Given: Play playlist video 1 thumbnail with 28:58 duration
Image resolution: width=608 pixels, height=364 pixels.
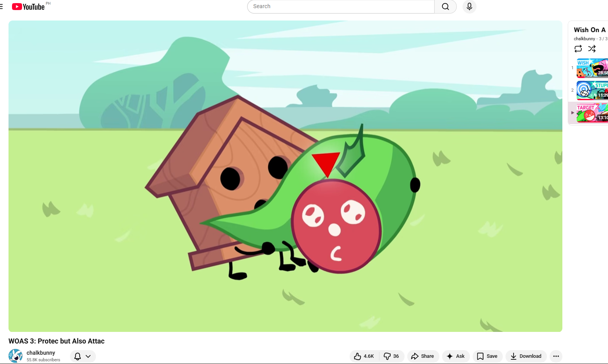Looking at the screenshot, I should [x=592, y=68].
